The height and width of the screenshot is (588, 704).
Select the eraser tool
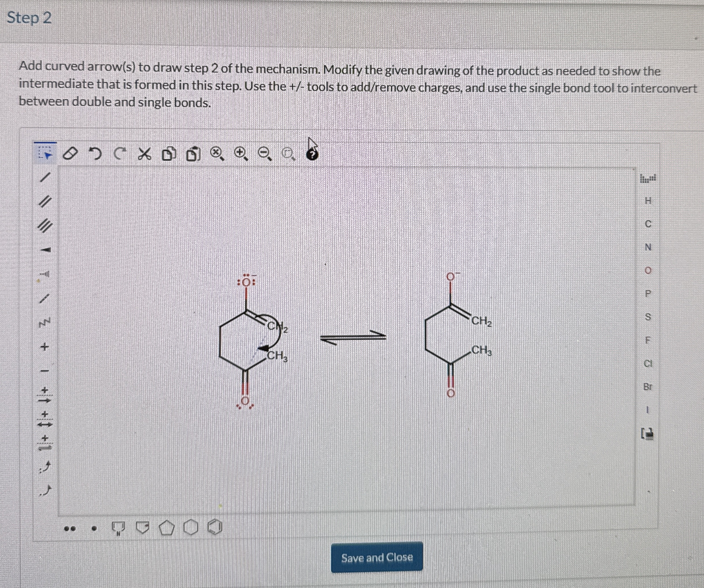pos(70,154)
